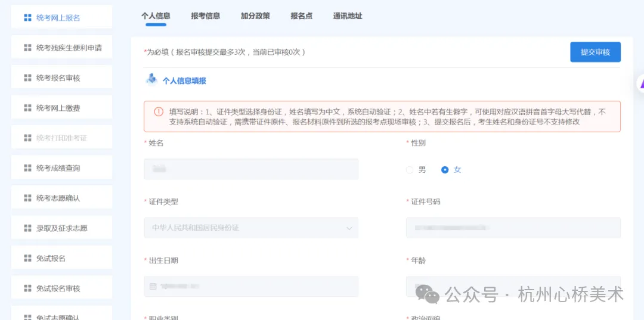Click grid icon beside 录取及征求志愿
644x320 pixels.
tap(27, 228)
